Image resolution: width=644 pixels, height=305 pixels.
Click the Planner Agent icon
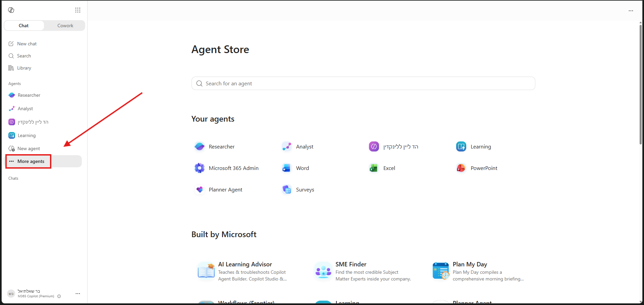pos(200,190)
